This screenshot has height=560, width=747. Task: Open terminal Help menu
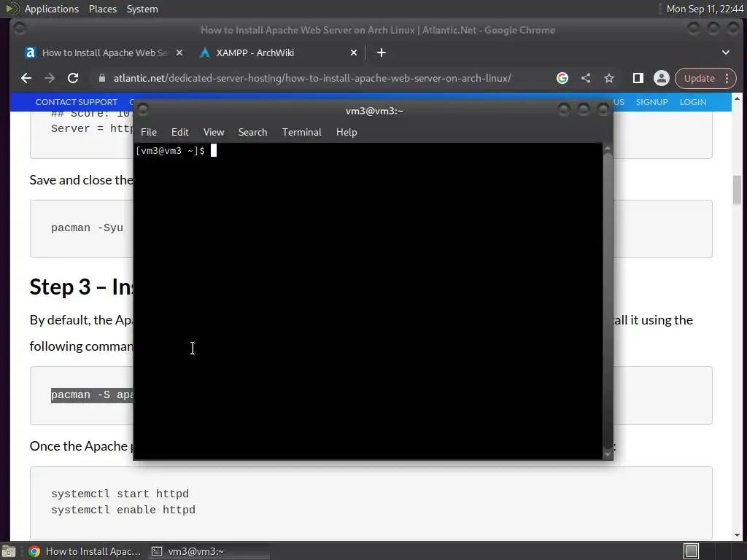347,132
